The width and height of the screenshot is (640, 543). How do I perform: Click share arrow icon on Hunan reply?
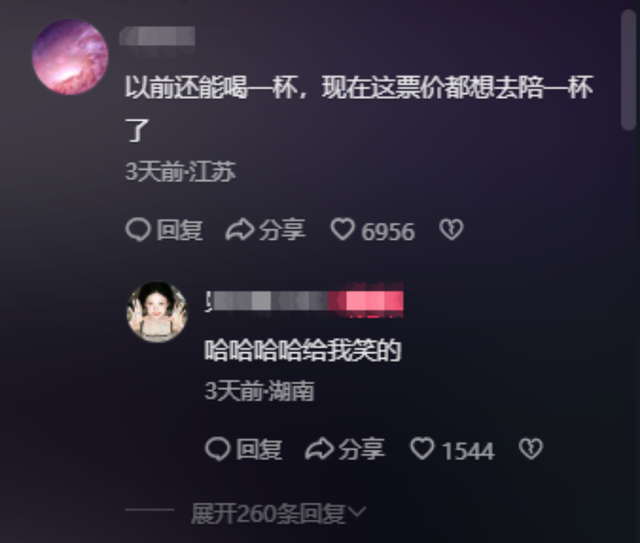(x=319, y=449)
